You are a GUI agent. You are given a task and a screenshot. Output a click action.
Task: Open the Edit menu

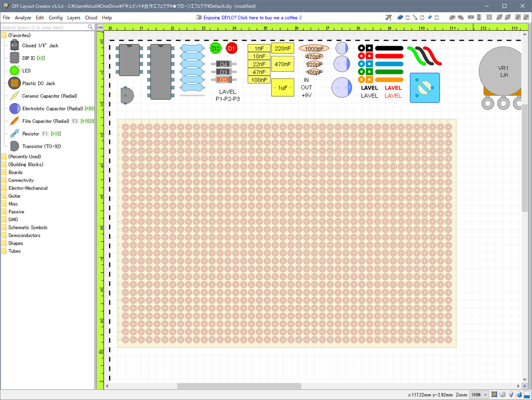coord(39,18)
